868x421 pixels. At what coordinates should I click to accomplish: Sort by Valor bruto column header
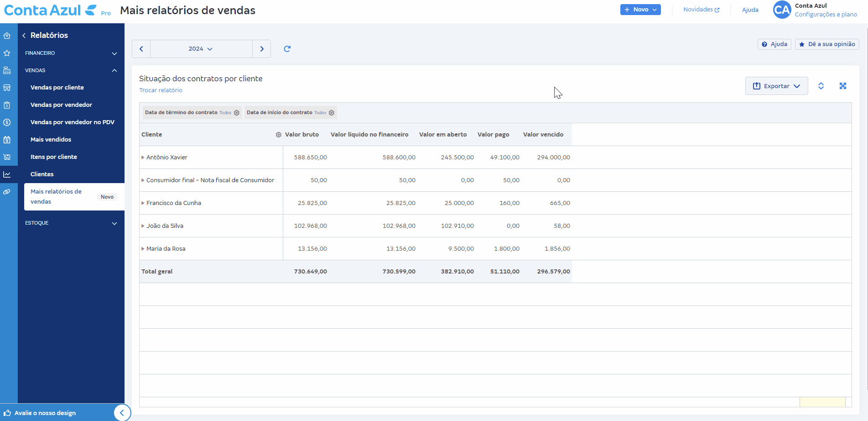(x=302, y=135)
